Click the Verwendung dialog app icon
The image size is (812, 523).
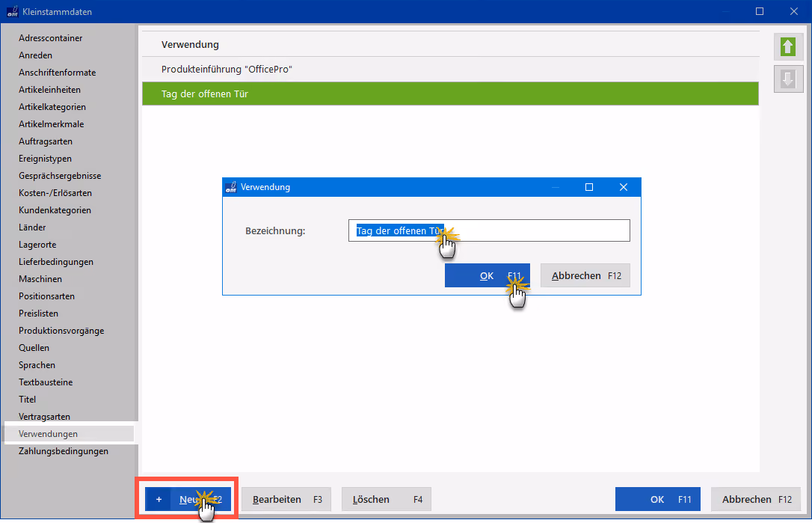point(231,187)
